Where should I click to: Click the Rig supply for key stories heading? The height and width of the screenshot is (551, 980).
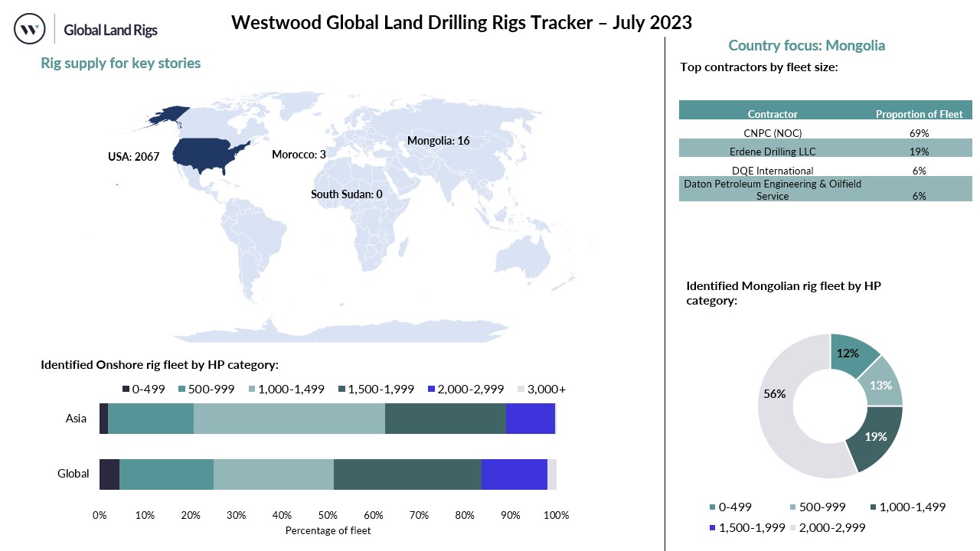point(120,64)
